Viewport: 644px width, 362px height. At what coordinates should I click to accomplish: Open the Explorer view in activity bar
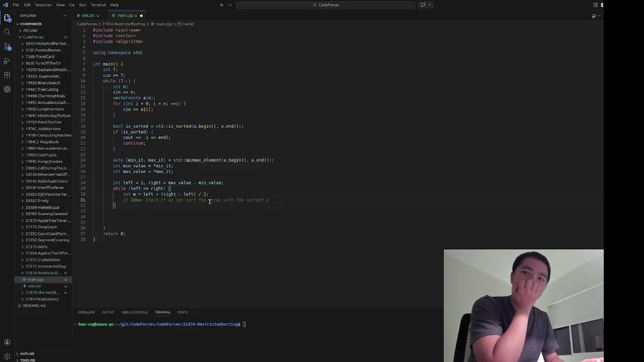[x=7, y=18]
